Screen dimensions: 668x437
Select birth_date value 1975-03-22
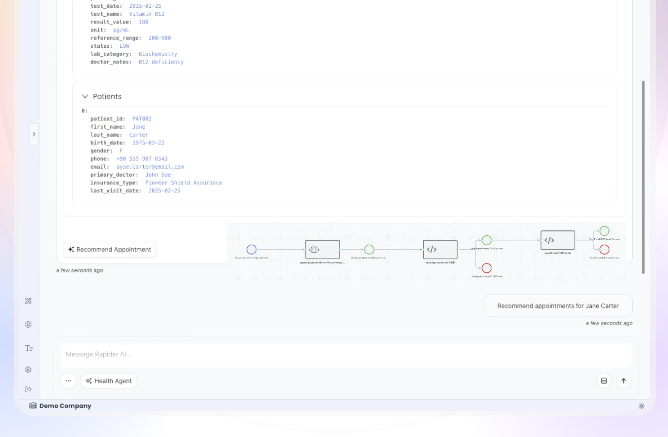pos(148,143)
